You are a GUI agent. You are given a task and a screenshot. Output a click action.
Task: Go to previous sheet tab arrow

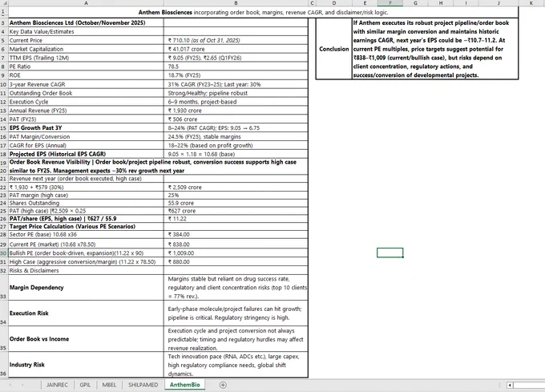[x=10, y=385]
